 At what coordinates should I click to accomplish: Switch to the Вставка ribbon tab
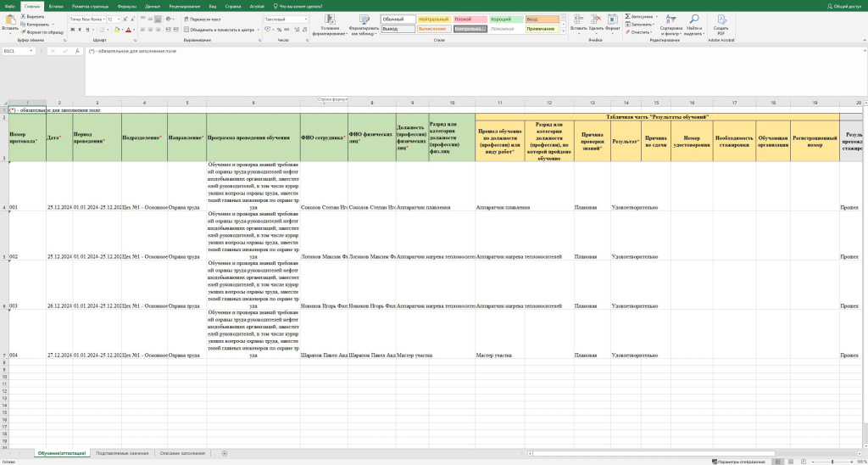click(x=55, y=6)
